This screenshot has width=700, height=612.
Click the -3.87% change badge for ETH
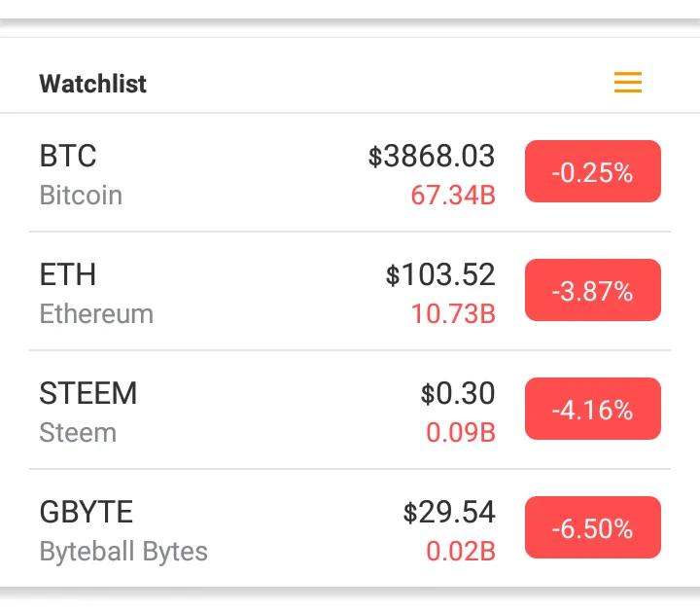point(593,290)
